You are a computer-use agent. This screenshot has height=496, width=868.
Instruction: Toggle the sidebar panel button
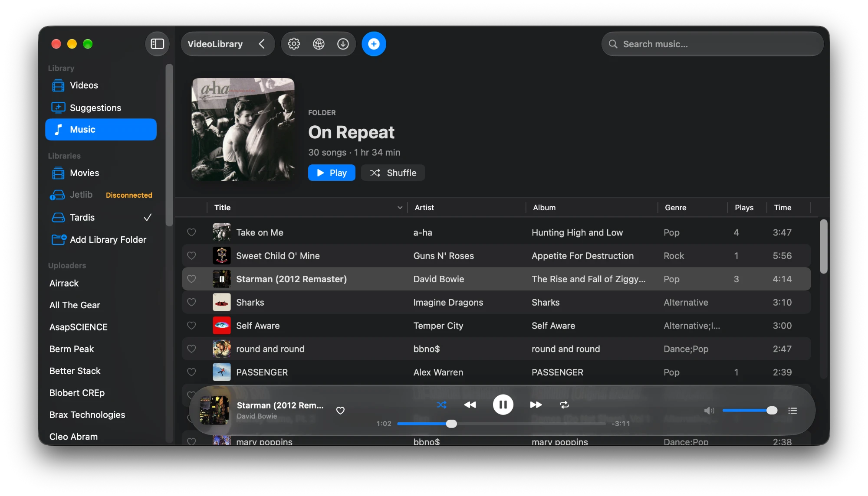[x=157, y=44]
